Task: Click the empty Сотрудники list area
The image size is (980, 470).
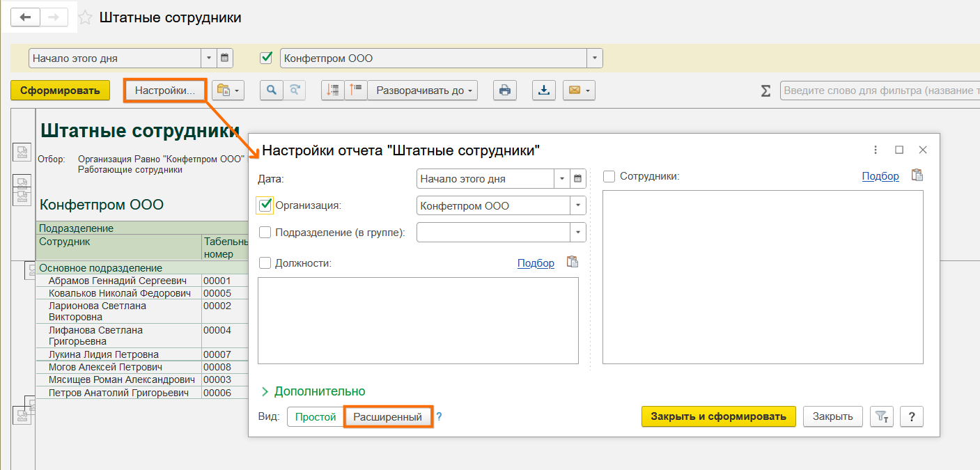Action: point(763,277)
